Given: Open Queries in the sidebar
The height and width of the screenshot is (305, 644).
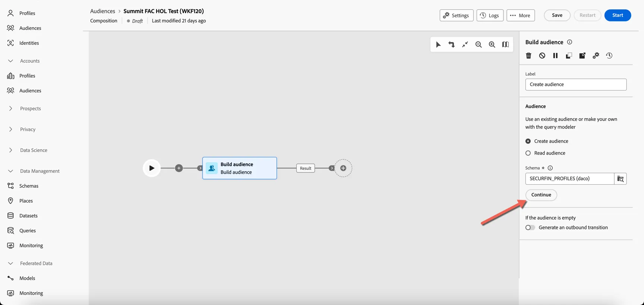Looking at the screenshot, I should (28, 231).
